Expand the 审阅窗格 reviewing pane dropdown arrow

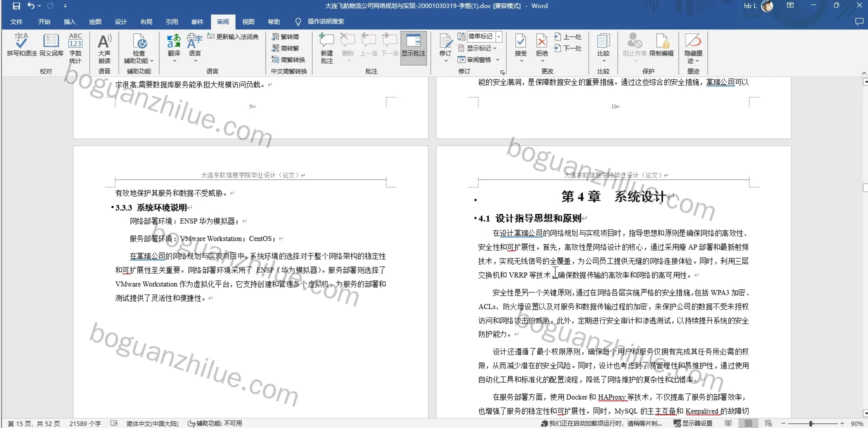(498, 60)
